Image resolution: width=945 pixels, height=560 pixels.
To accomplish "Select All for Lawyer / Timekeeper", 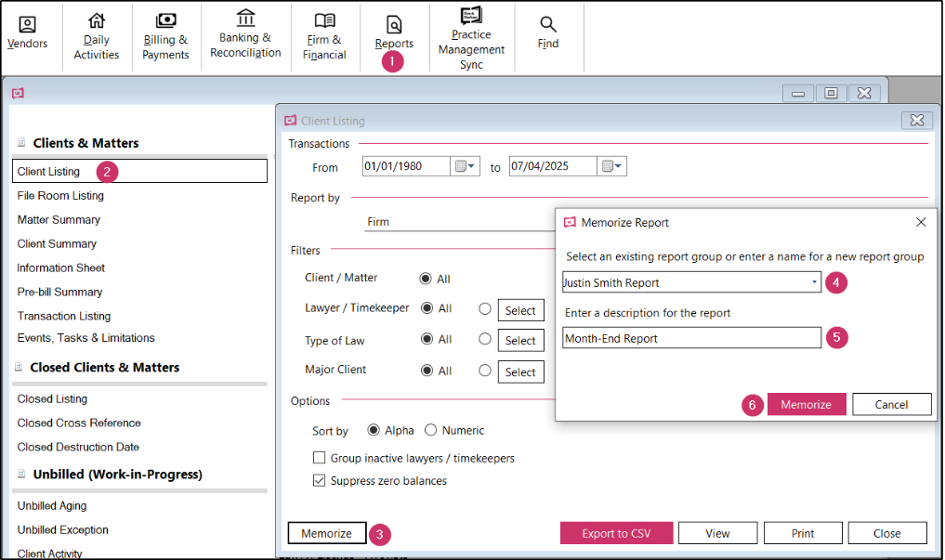I will tap(427, 308).
